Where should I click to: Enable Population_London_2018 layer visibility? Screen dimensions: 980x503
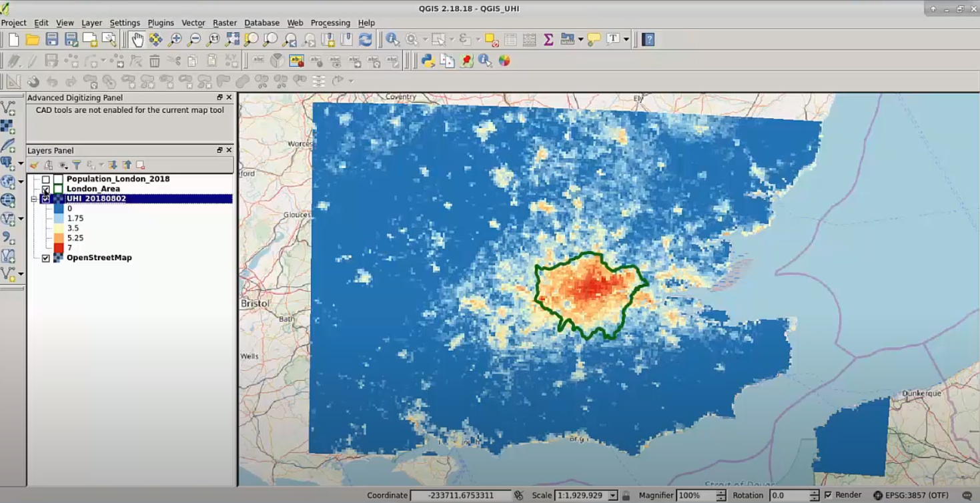tap(46, 179)
